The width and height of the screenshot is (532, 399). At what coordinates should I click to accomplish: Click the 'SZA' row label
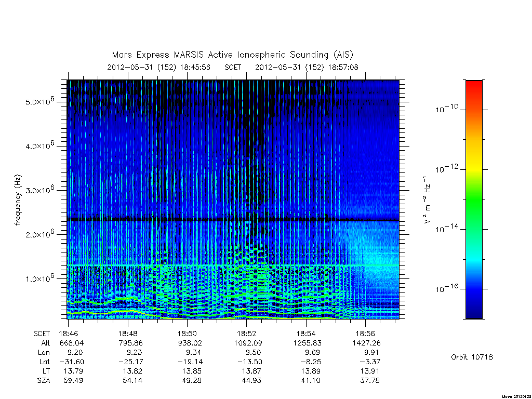click(44, 380)
